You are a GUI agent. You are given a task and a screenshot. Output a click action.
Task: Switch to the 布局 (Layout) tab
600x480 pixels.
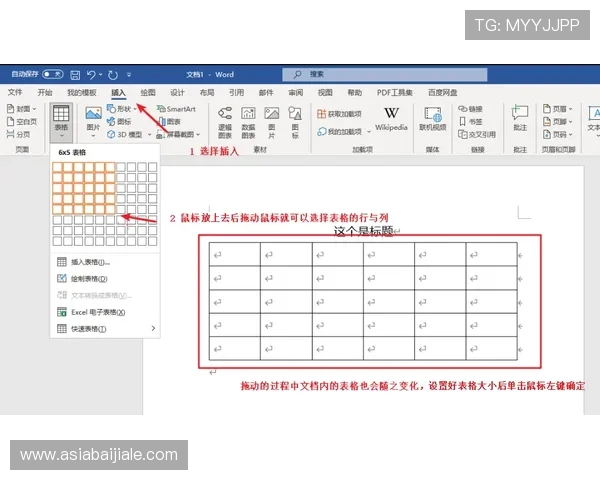tap(207, 92)
